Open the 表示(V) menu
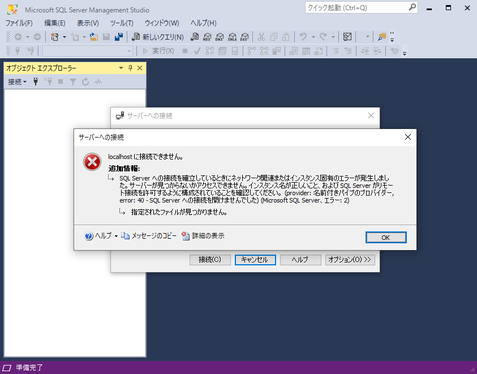The image size is (477, 374). [x=88, y=23]
